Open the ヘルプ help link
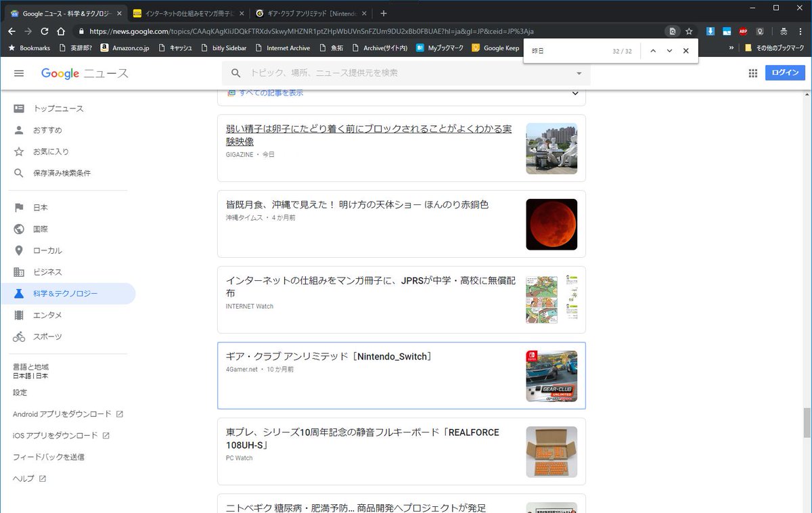This screenshot has width=812, height=513. [x=29, y=478]
